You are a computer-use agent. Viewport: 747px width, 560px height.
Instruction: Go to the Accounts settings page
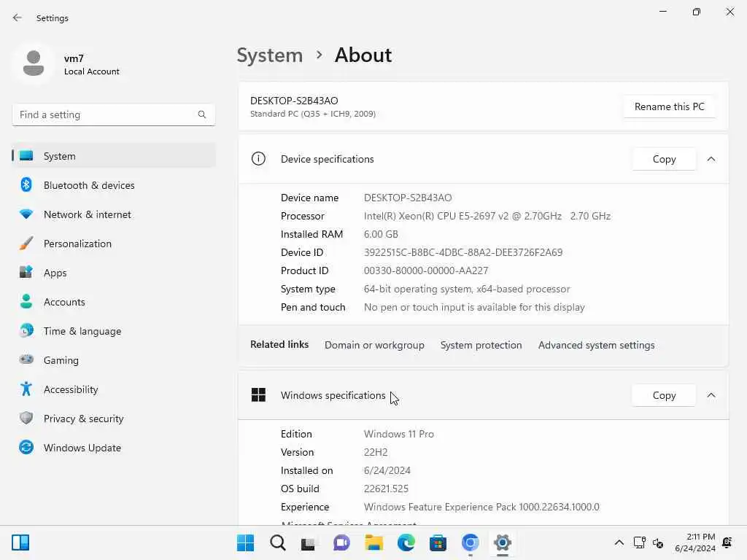114,301
